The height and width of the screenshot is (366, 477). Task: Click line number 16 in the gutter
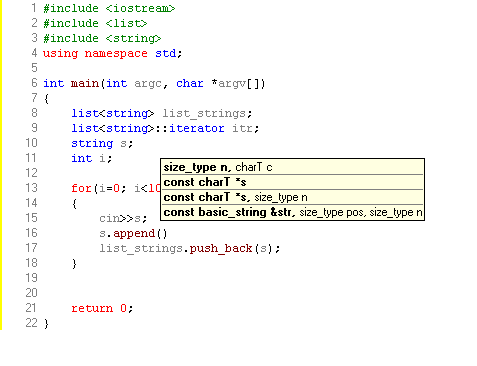pos(31,233)
